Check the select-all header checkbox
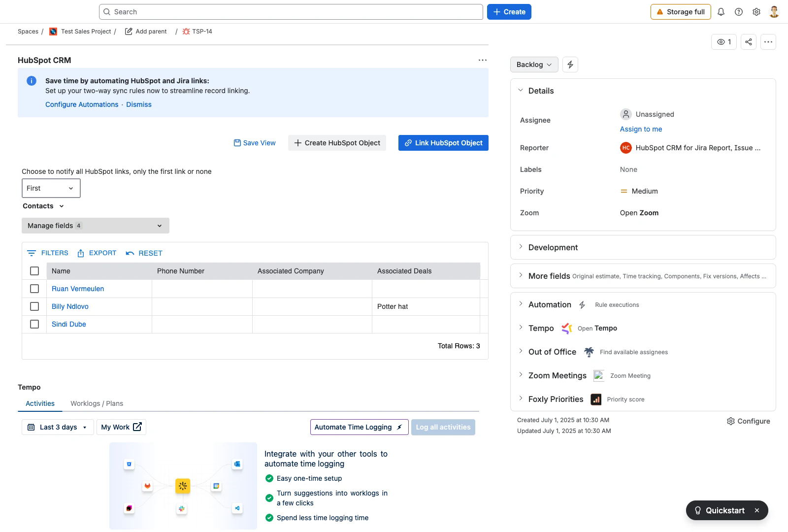This screenshot has height=532, width=788. 34,271
